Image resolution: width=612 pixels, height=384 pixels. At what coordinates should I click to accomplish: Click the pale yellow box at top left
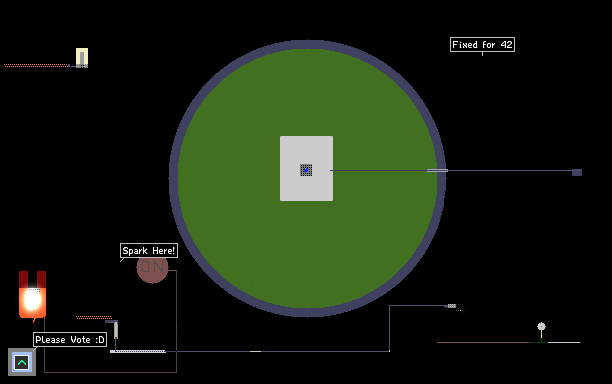point(82,58)
